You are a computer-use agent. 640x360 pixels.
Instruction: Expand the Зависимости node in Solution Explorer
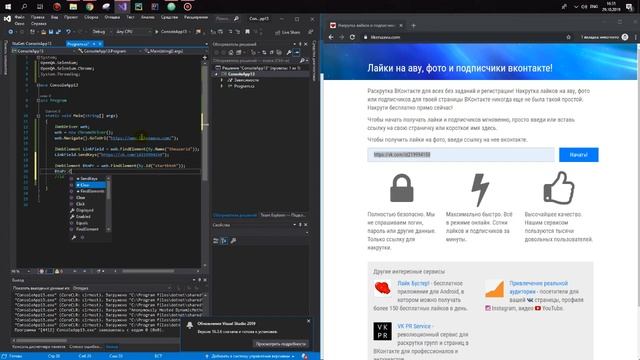[222, 80]
